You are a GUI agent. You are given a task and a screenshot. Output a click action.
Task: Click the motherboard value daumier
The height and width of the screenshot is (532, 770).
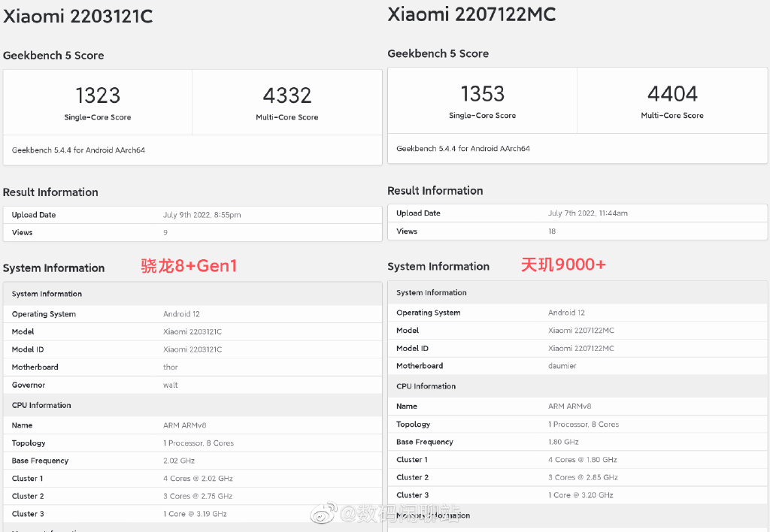tap(563, 366)
